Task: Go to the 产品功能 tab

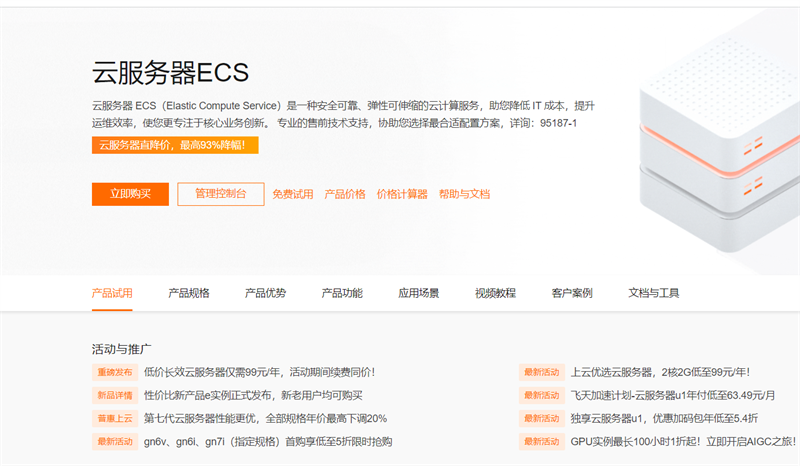Action: [342, 293]
